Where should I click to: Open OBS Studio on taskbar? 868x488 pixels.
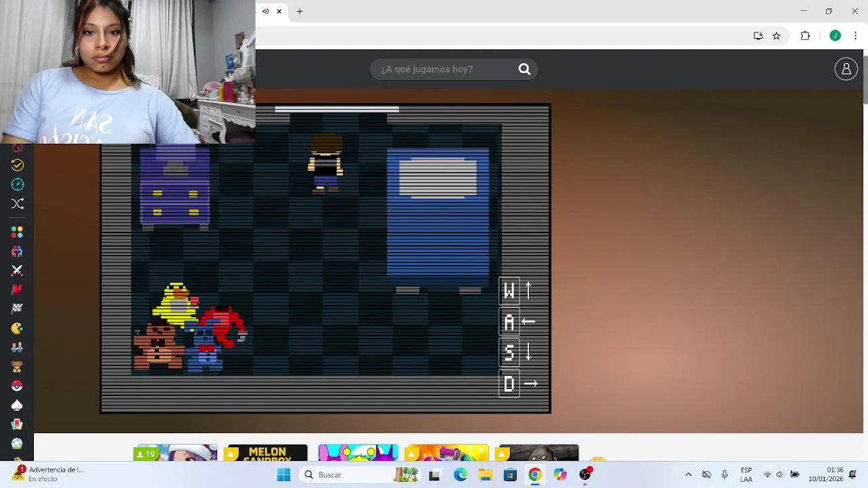click(585, 474)
